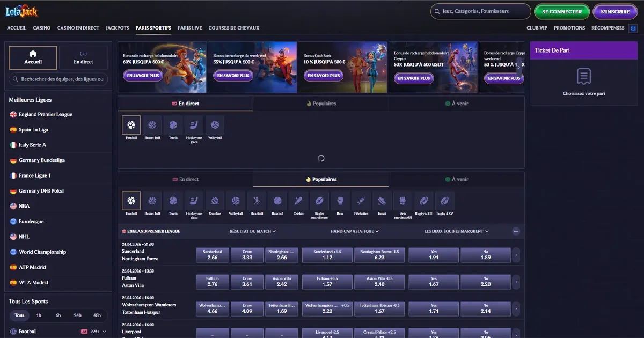Open the Promotions link

[569, 28]
